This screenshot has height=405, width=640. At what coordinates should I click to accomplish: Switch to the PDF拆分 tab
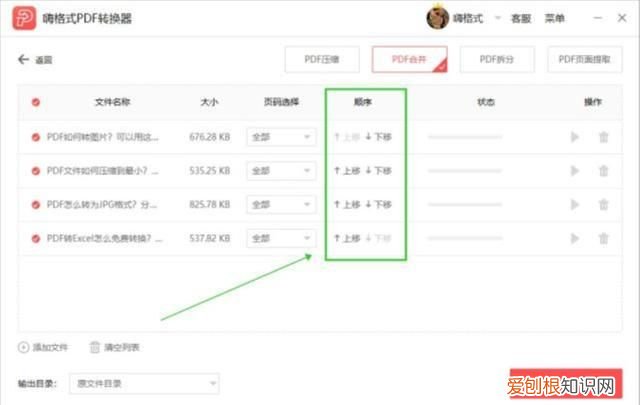point(497,60)
